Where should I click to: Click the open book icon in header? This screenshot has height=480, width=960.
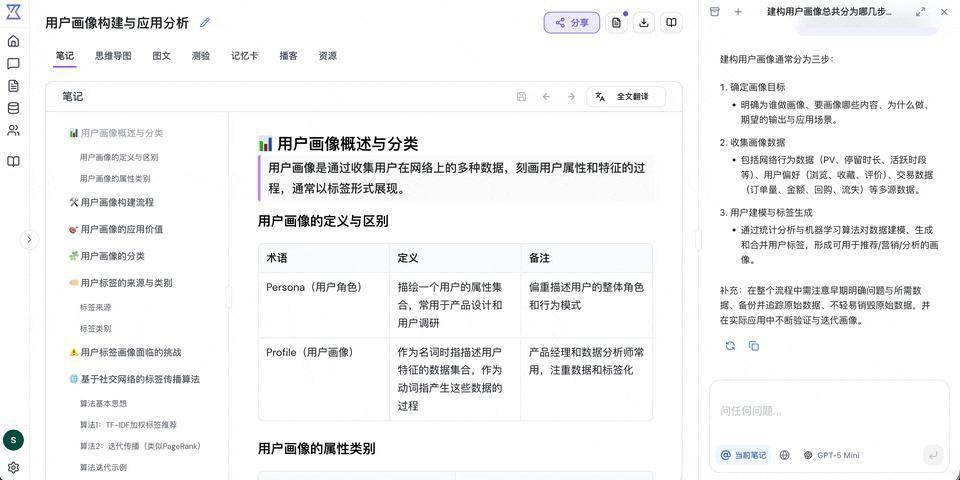(672, 23)
